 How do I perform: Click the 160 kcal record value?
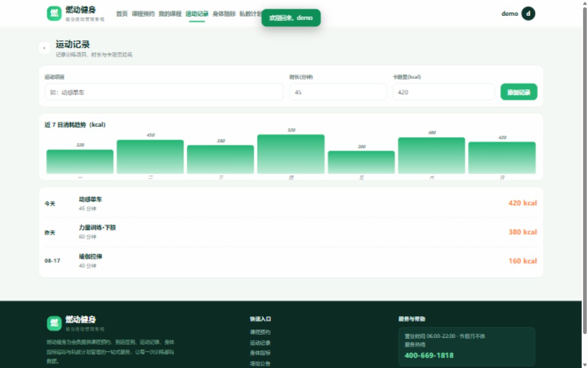pos(523,261)
